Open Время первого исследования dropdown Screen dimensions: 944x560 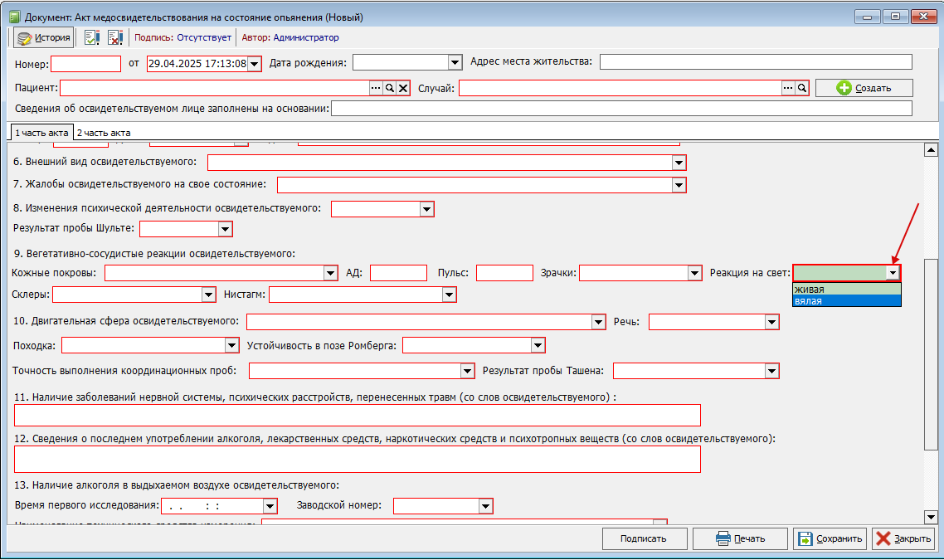pos(270,506)
